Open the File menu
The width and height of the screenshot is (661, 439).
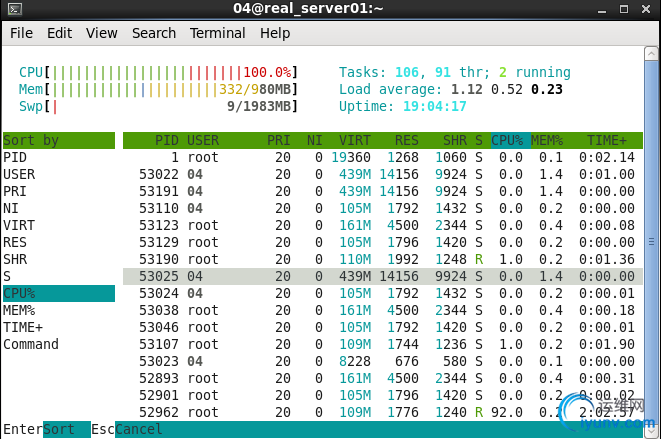tap(21, 33)
